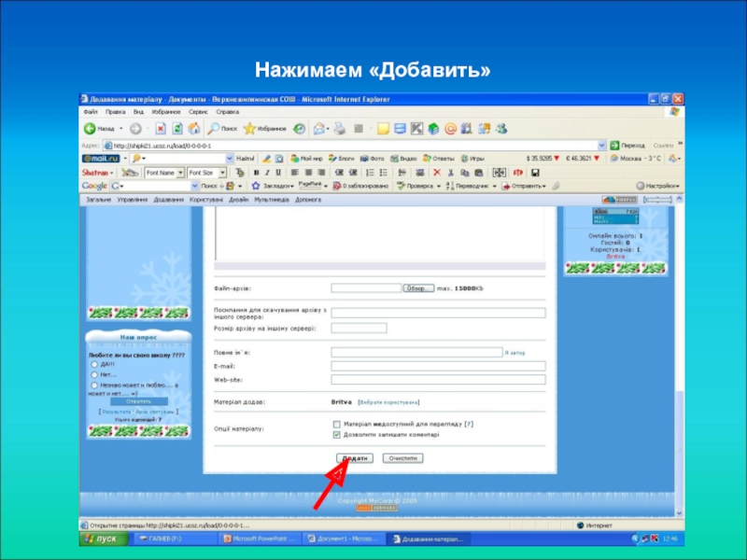Open Фото in Mail.ru toolbar

point(372,159)
